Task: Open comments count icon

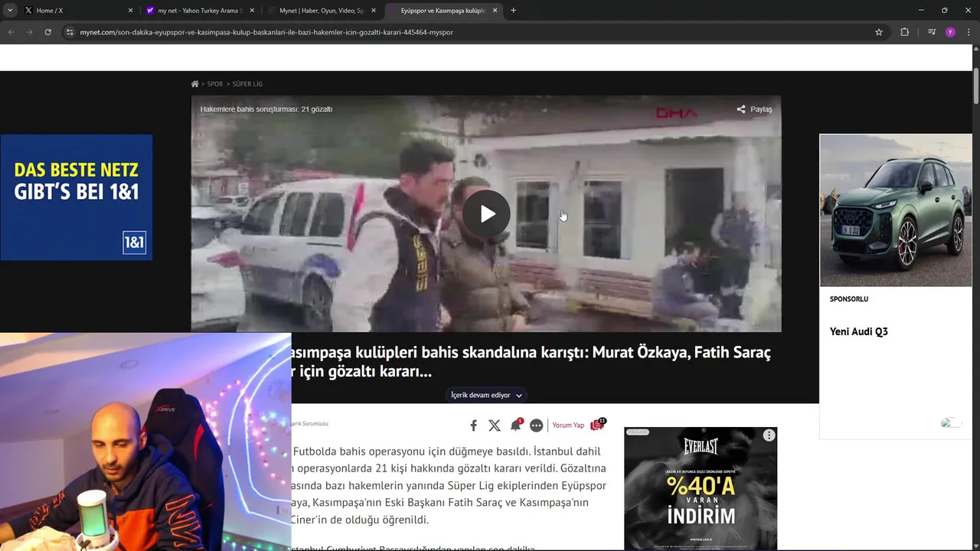Action: 597,425
